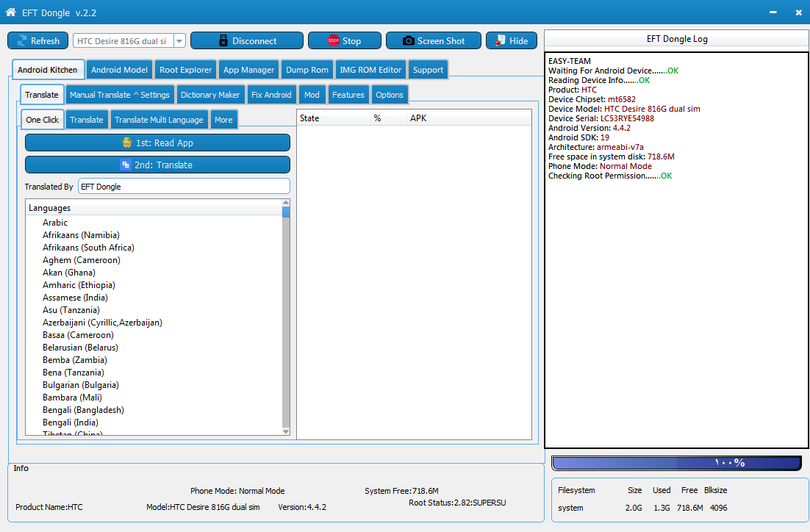Click the 100% progress bar
Viewport: 810px width, 532px height.
[676, 463]
